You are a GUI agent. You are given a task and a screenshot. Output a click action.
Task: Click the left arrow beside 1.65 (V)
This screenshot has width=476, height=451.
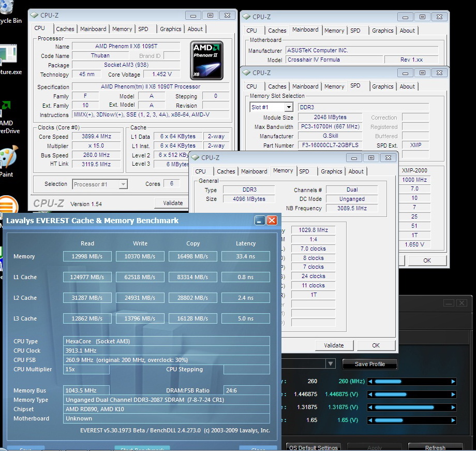370,420
